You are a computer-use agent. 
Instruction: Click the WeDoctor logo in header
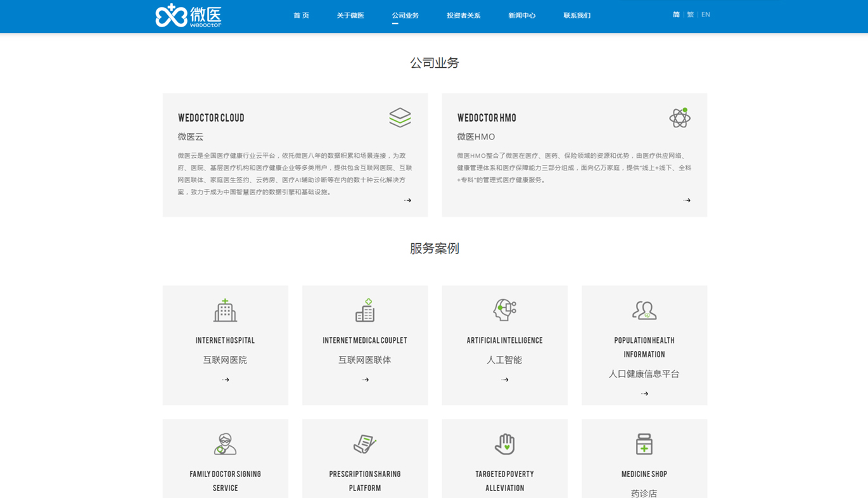188,16
